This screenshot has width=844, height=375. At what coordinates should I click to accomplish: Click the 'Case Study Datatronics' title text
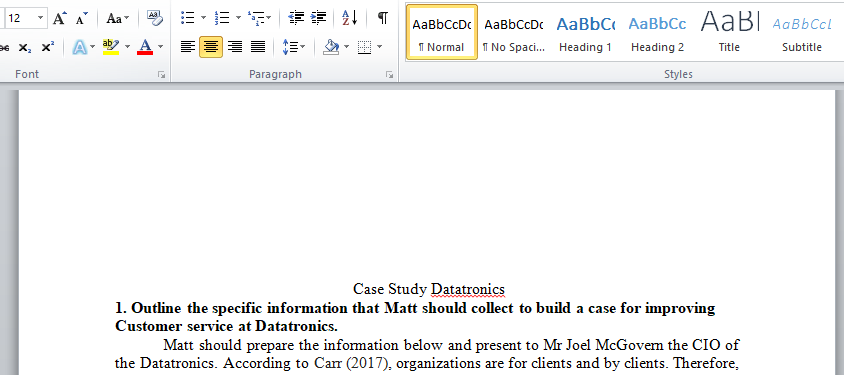[x=428, y=289]
